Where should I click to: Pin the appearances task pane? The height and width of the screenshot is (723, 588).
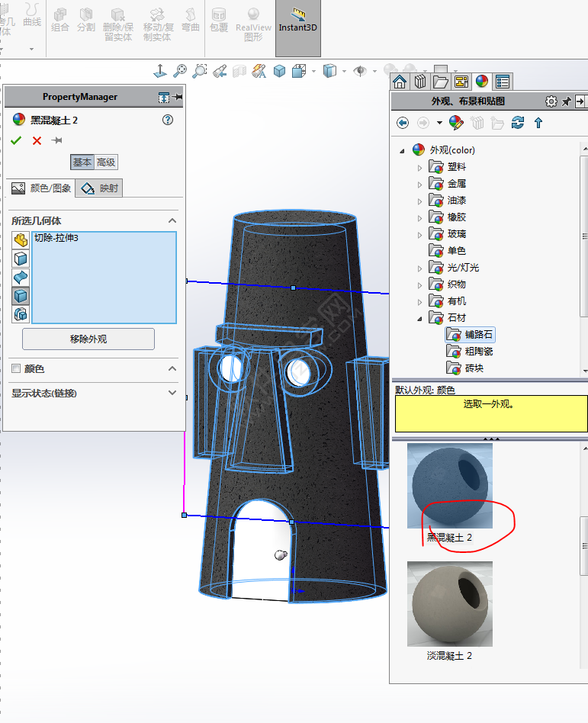[567, 101]
